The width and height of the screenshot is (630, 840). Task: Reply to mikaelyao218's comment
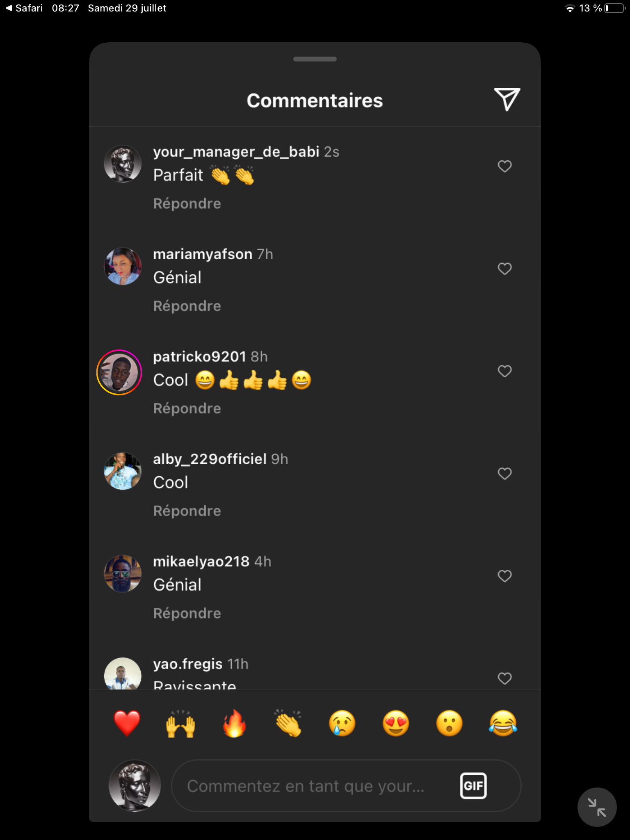click(x=187, y=614)
